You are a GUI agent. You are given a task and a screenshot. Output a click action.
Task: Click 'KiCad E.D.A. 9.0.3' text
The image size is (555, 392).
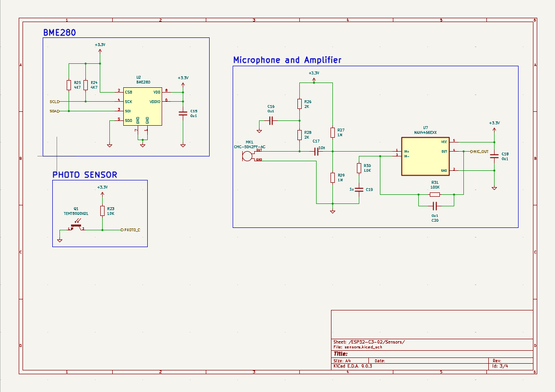pyautogui.click(x=353, y=366)
